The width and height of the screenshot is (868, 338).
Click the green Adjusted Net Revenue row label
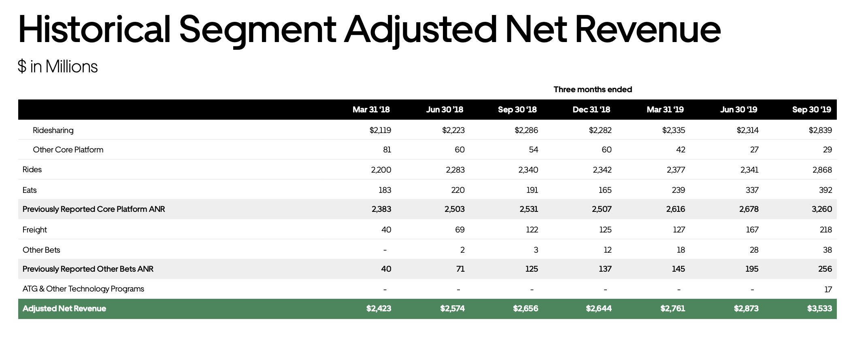64,308
